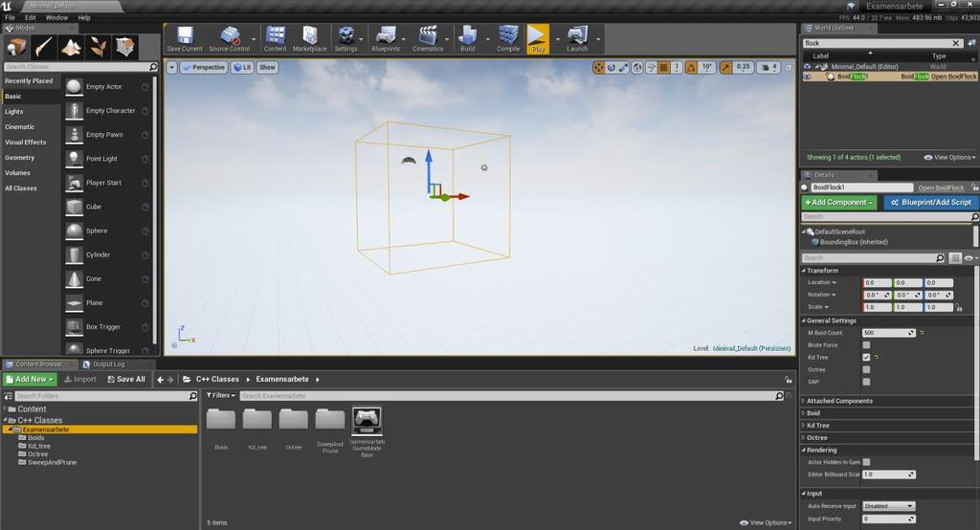Click Location X value field
This screenshot has height=530, width=980.
(877, 282)
